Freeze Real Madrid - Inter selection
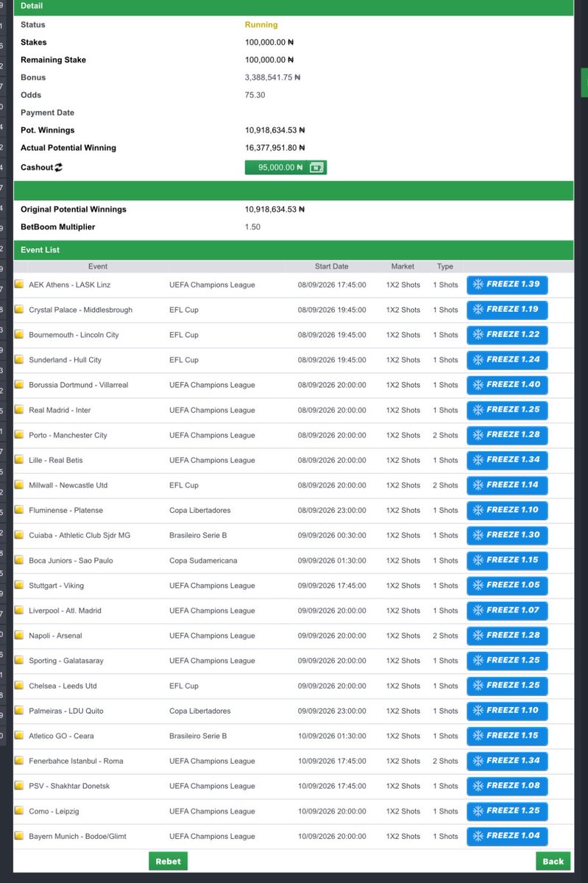 click(x=507, y=409)
